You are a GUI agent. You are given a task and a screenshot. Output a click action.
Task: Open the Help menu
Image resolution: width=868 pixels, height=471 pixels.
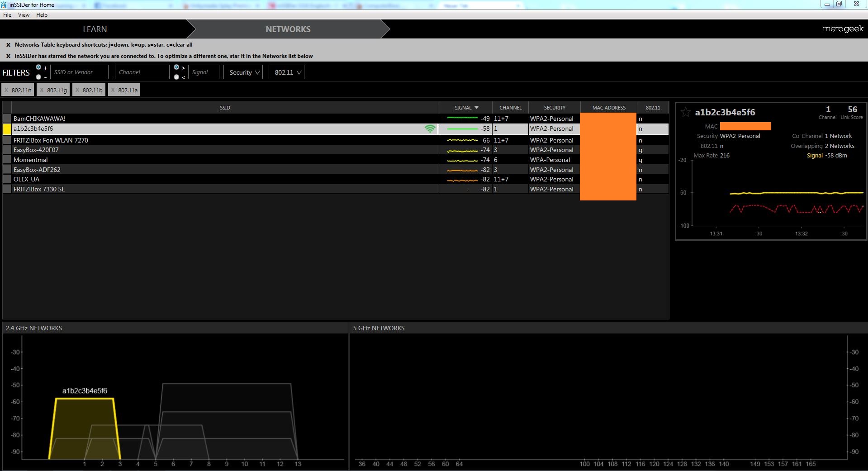coord(42,15)
